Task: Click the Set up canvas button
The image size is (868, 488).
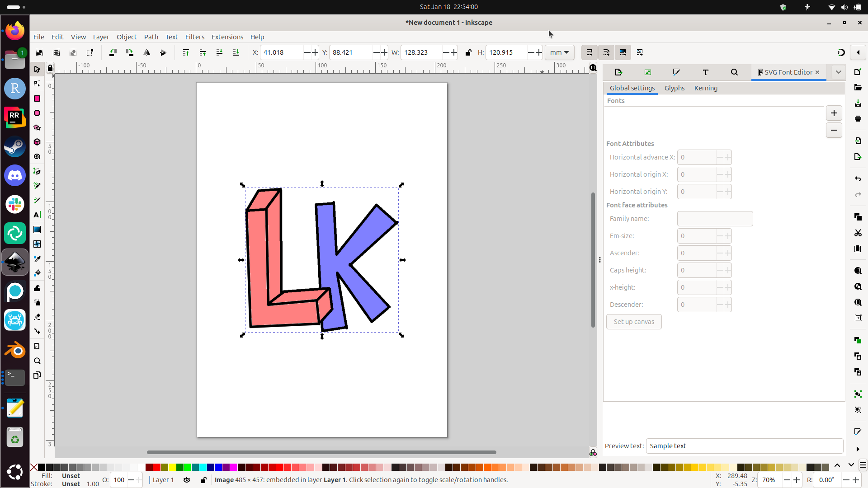Action: click(634, 322)
